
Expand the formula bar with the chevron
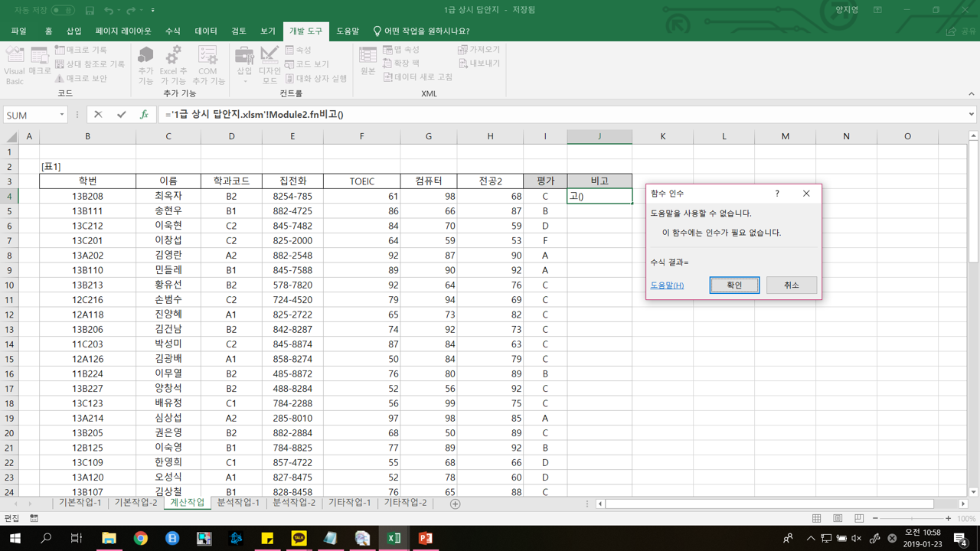971,115
